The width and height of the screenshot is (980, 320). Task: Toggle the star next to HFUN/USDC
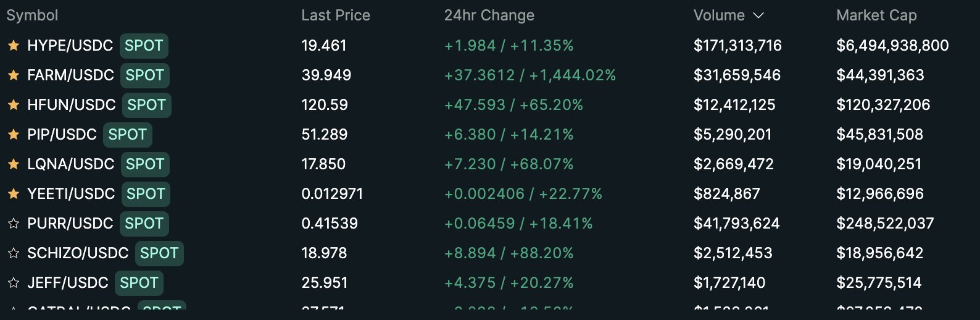[x=14, y=104]
